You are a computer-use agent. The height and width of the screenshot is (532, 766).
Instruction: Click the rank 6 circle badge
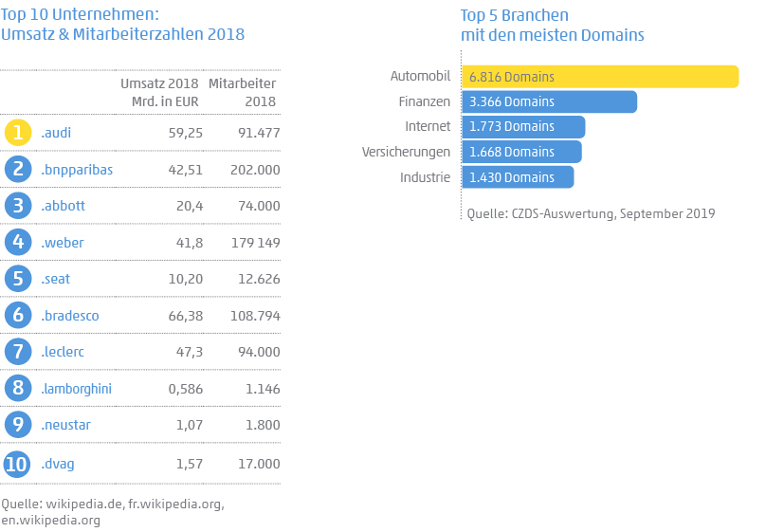click(18, 316)
